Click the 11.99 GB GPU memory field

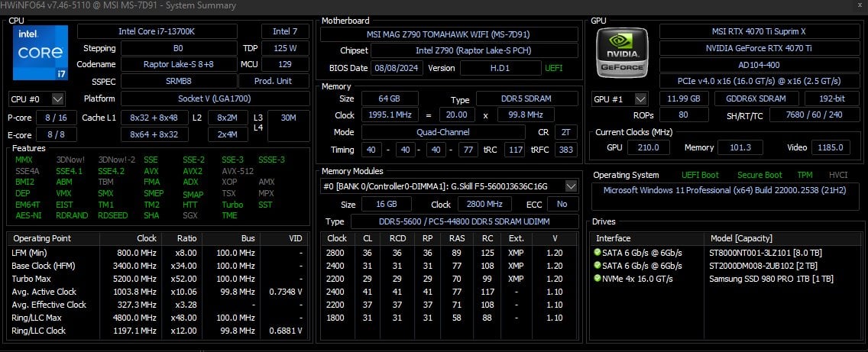(x=684, y=99)
